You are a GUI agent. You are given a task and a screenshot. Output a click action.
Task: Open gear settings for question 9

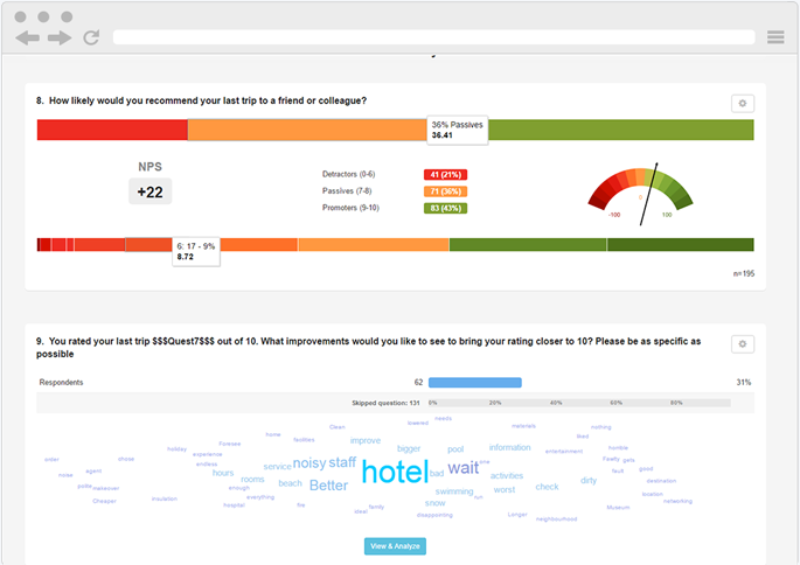(x=742, y=344)
